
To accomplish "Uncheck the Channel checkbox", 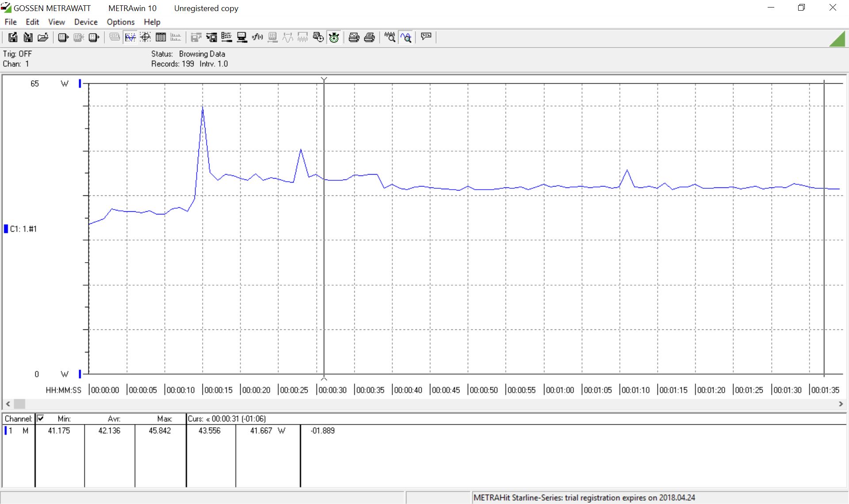I will click(41, 418).
